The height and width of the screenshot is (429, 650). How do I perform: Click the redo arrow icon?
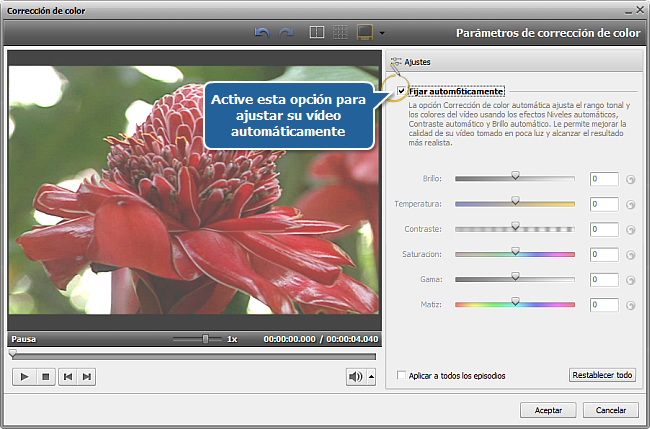coord(286,33)
